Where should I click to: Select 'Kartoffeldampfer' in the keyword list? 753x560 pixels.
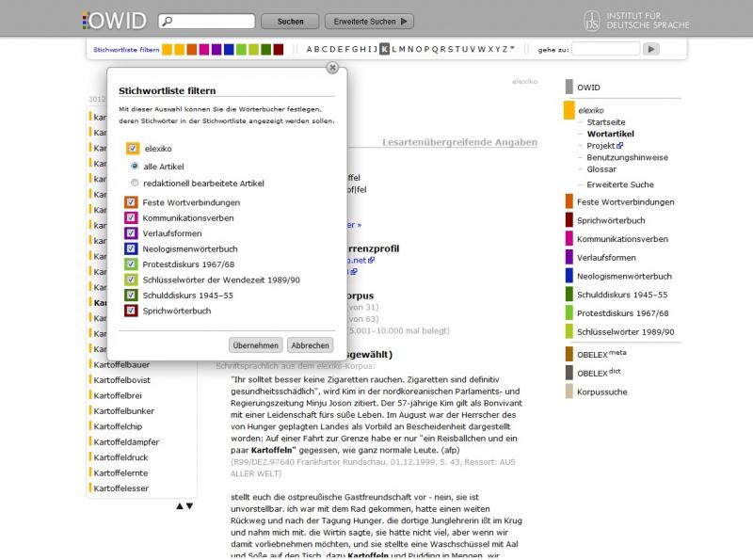[x=126, y=441]
